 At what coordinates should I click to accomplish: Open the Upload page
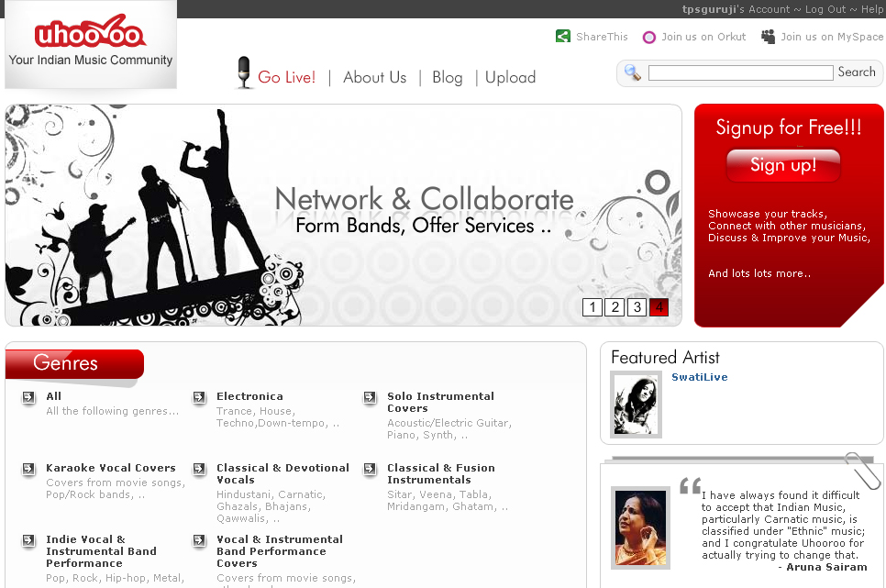pos(510,77)
